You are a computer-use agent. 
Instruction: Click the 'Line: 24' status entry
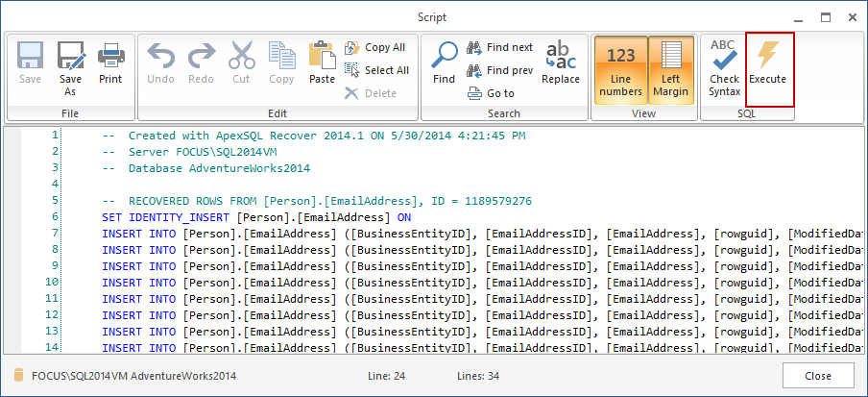tap(386, 376)
